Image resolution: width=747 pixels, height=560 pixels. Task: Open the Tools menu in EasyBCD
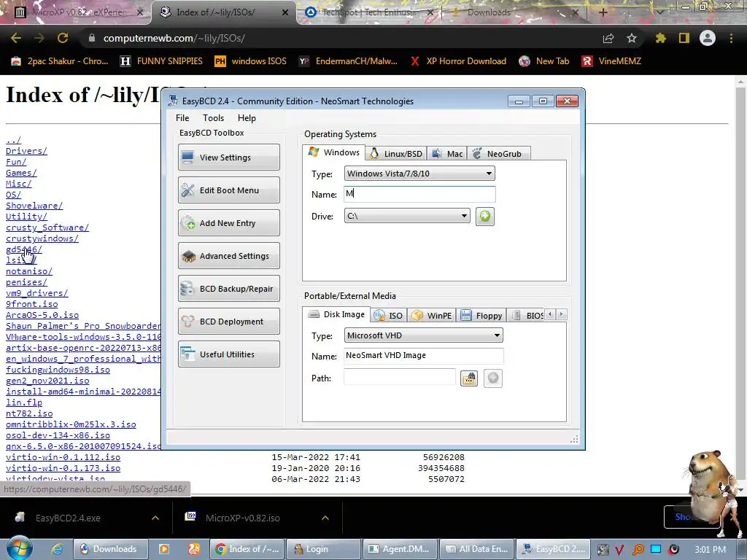click(x=213, y=118)
